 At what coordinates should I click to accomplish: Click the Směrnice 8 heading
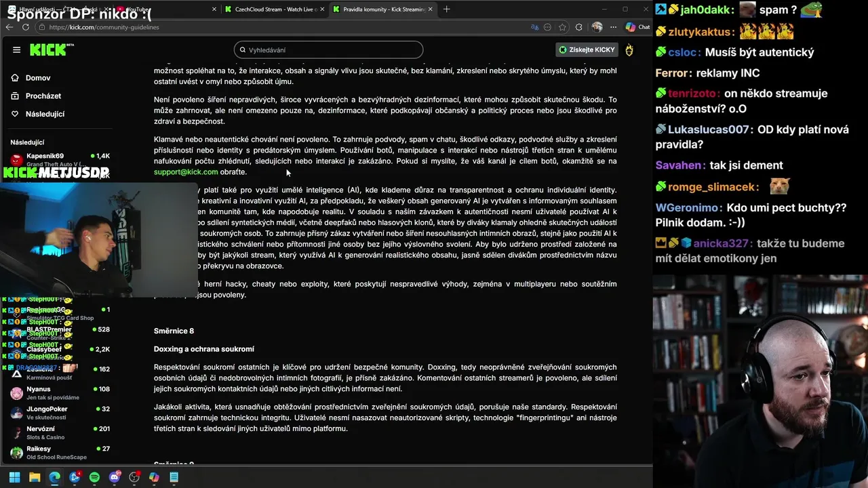point(174,331)
